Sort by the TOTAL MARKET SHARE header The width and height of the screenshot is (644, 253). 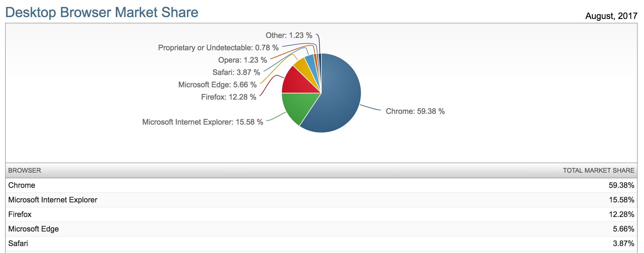tap(598, 170)
